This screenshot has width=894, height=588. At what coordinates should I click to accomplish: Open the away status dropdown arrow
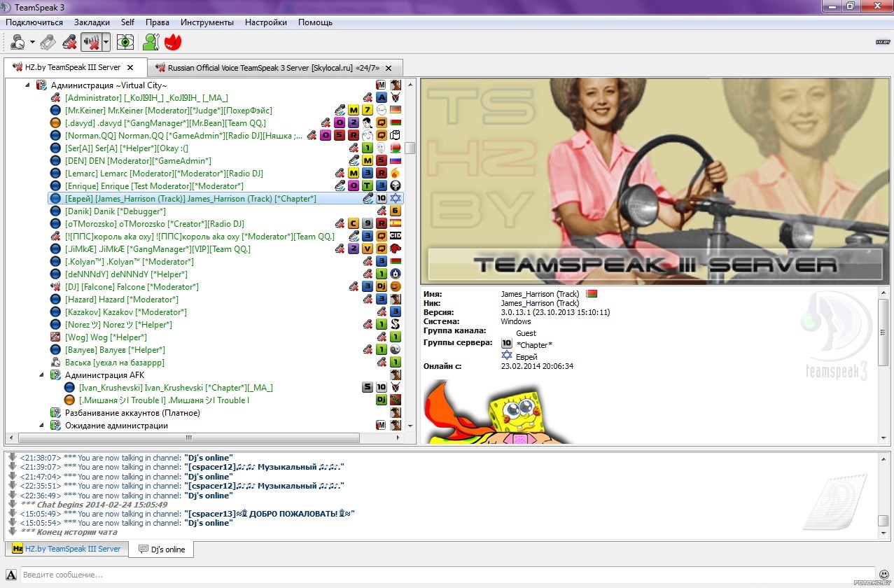(32, 43)
